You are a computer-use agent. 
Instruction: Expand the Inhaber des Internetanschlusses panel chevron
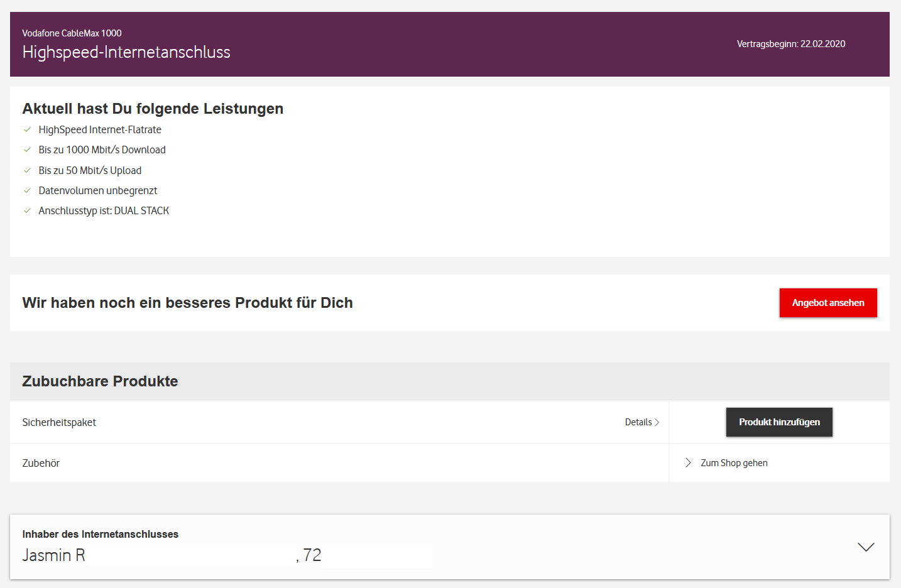coord(866,547)
